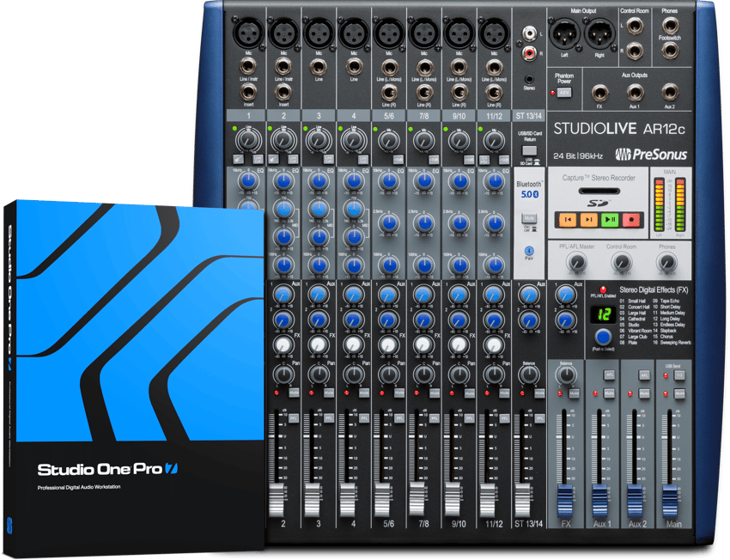
Task: Click the red RCA R input
Action: (529, 53)
